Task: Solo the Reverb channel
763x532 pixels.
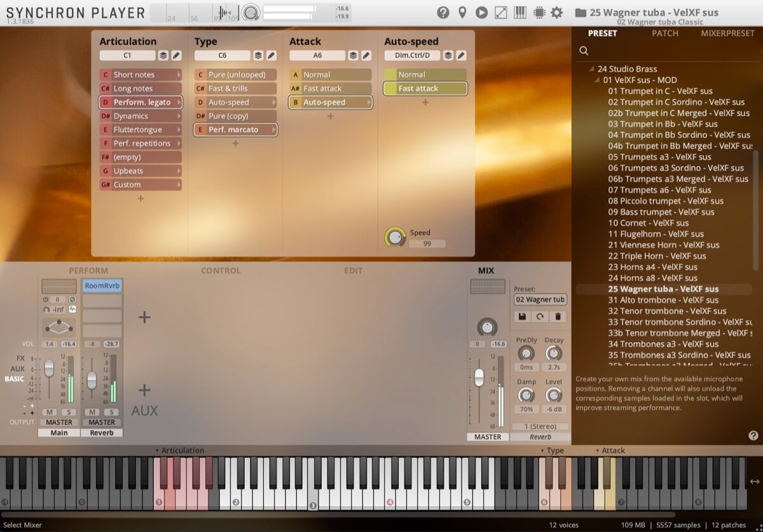Action: pyautogui.click(x=111, y=412)
